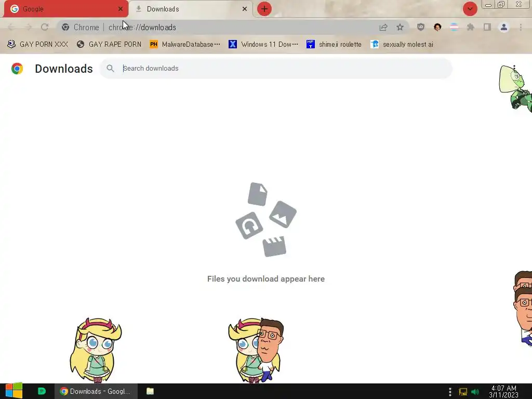The image size is (532, 399).
Task: Open File Explorer from taskbar
Action: click(150, 391)
